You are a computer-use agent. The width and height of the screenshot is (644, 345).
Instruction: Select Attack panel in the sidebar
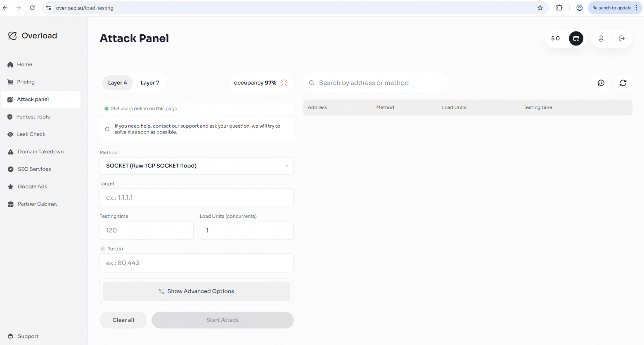41,99
